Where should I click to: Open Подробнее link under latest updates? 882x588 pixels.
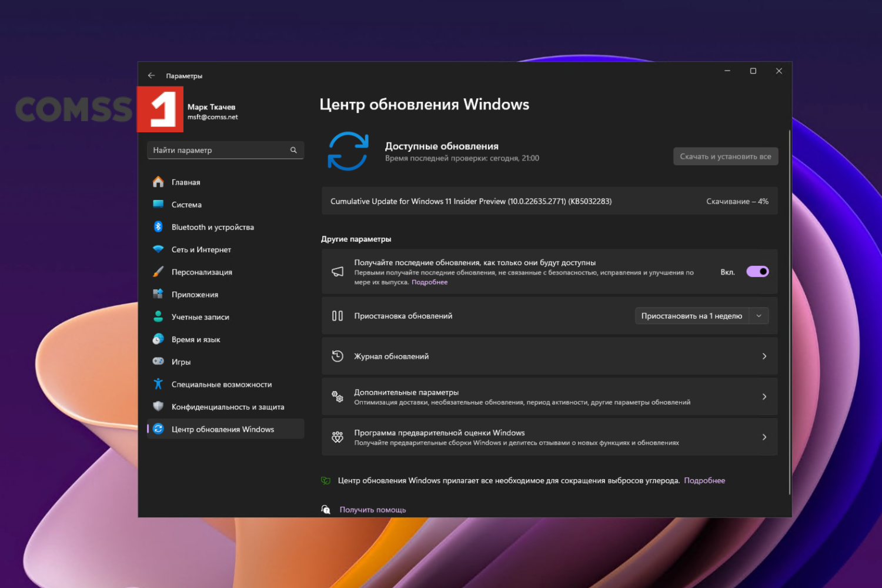(429, 282)
